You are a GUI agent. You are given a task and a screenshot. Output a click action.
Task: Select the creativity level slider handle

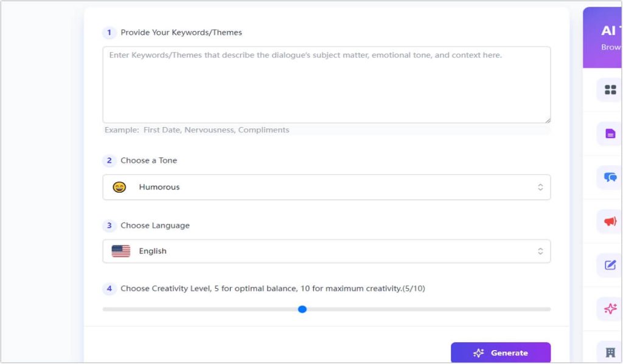(302, 309)
